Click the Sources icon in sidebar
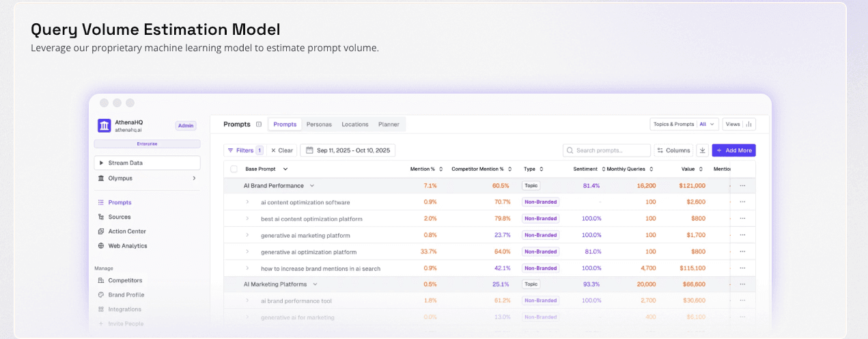The width and height of the screenshot is (868, 339). (x=101, y=217)
